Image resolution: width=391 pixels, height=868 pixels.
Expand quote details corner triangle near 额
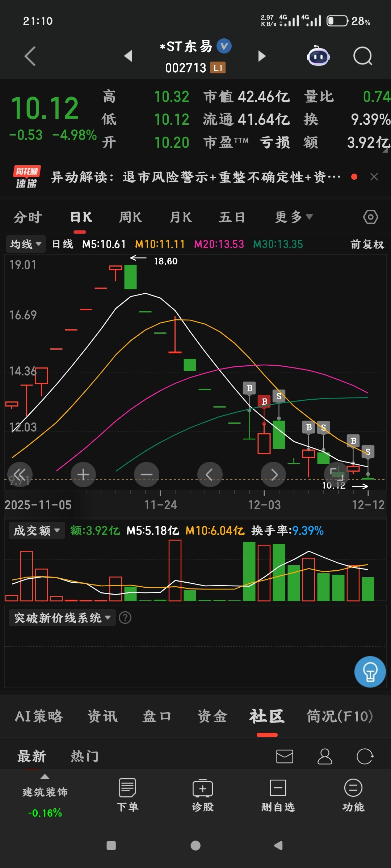point(386,150)
